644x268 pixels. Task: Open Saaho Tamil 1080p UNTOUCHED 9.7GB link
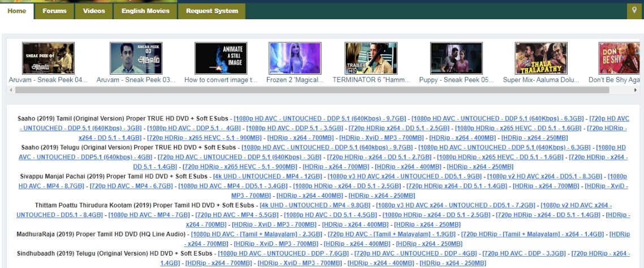tap(320, 119)
